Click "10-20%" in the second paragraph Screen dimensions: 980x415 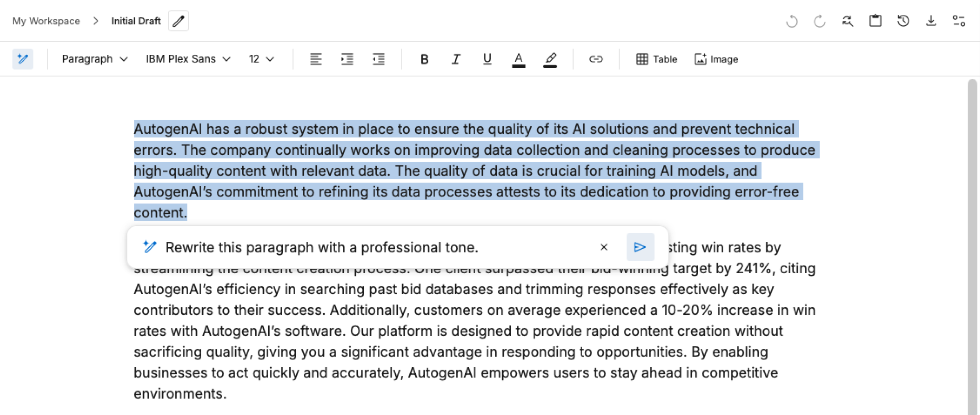(x=687, y=310)
